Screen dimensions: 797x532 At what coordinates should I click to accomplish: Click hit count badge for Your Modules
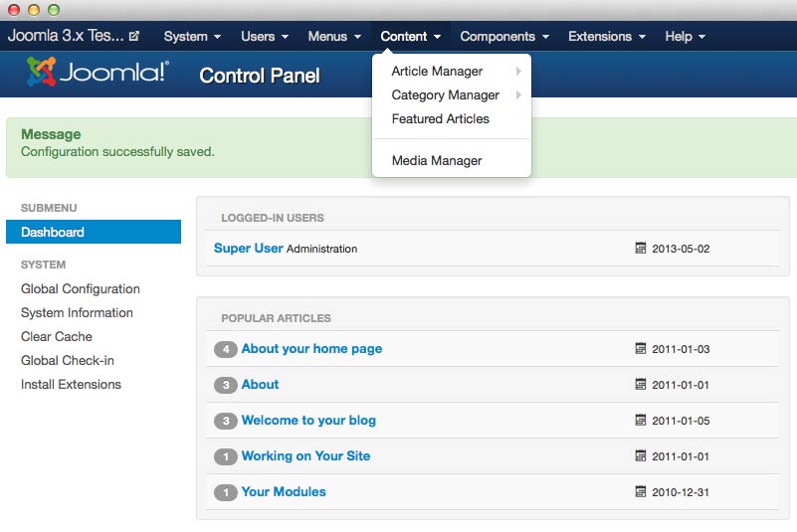click(226, 492)
